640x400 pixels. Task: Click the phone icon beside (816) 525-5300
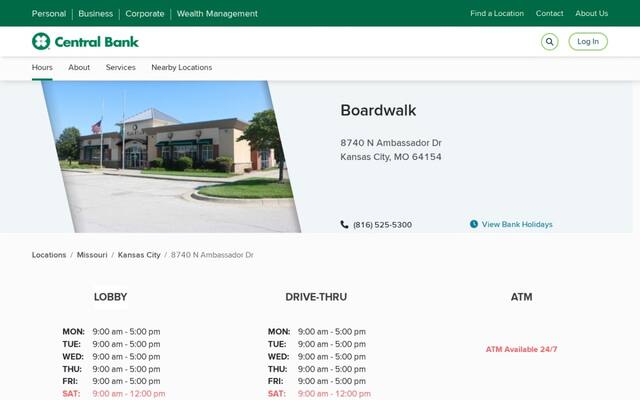pos(344,224)
